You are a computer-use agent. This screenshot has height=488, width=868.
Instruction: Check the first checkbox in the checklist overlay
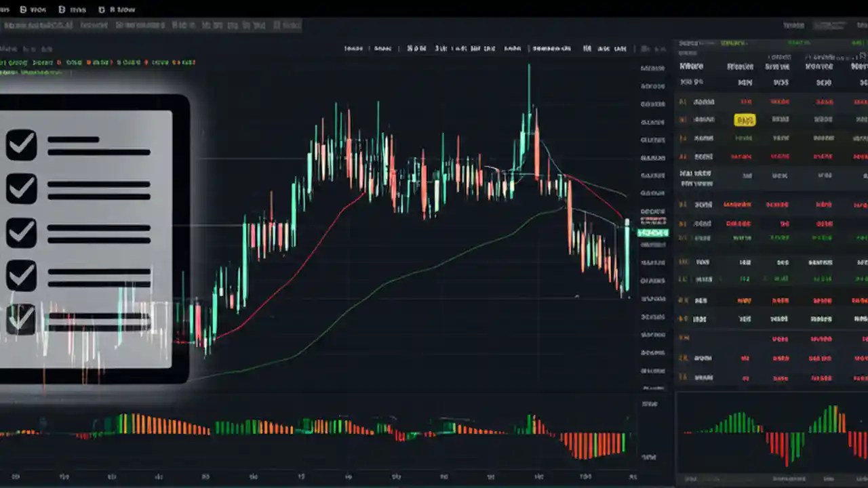(x=20, y=144)
